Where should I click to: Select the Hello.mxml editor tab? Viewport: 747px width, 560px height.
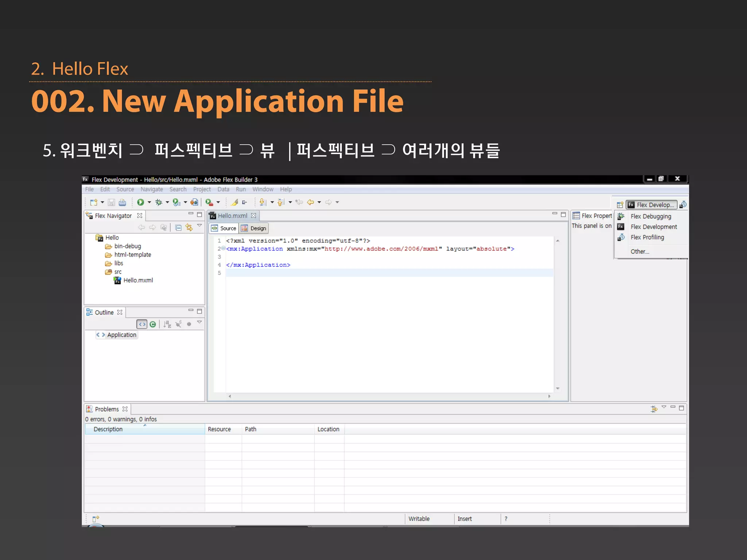pyautogui.click(x=232, y=216)
